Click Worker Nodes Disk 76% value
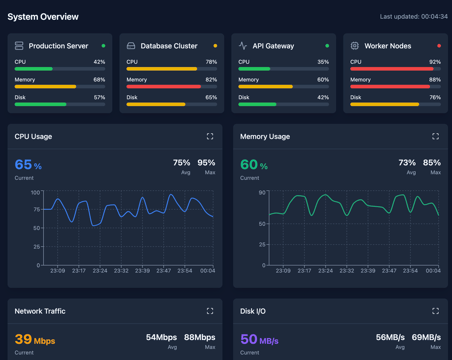The width and height of the screenshot is (452, 360). [x=435, y=97]
